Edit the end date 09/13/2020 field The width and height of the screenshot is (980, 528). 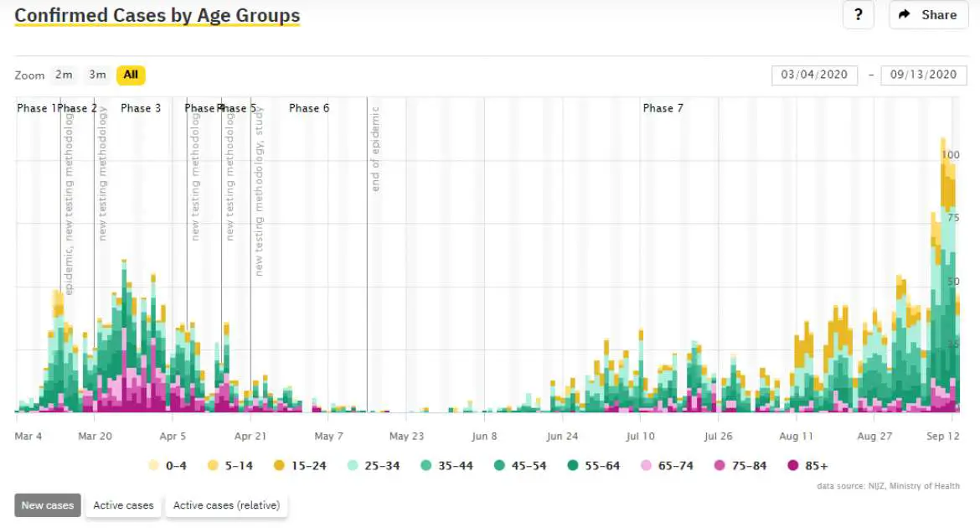pos(923,75)
